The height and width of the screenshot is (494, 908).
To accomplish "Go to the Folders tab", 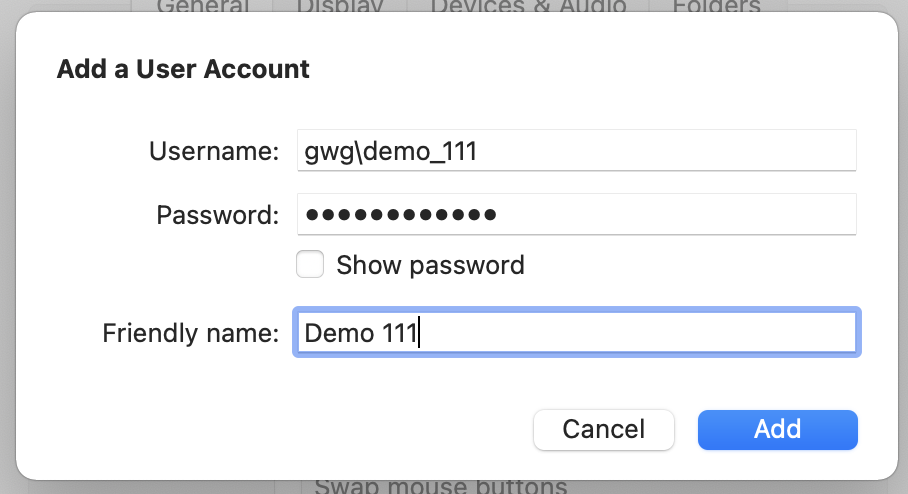I will pyautogui.click(x=717, y=6).
